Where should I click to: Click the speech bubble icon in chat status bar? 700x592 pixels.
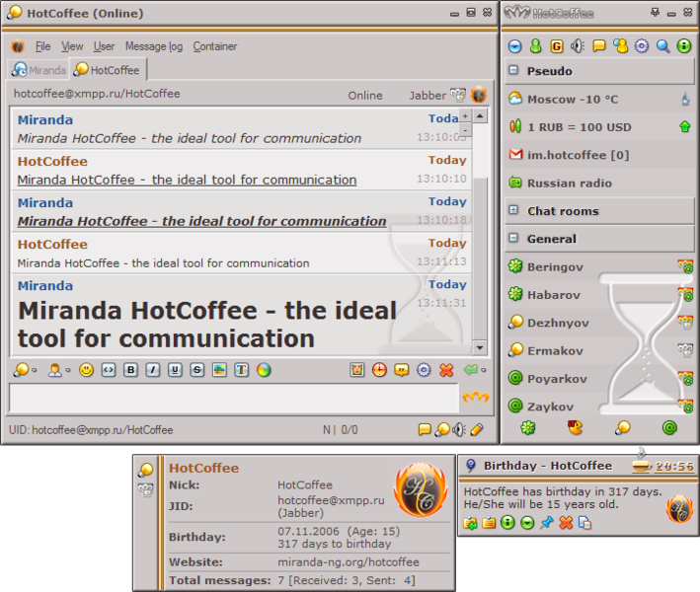coord(425,429)
